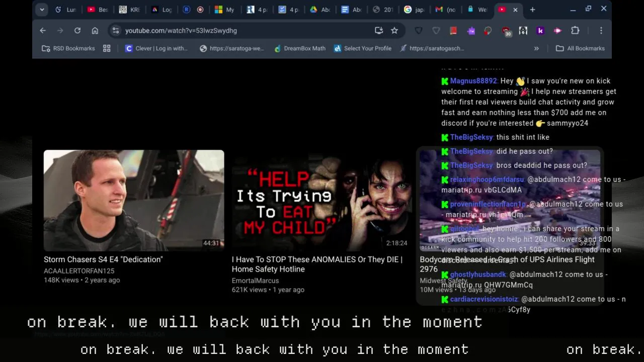Viewport: 644px width, 362px height.
Task: Open UPS Airlines Flight crash video thumbnail
Action: (x=510, y=201)
